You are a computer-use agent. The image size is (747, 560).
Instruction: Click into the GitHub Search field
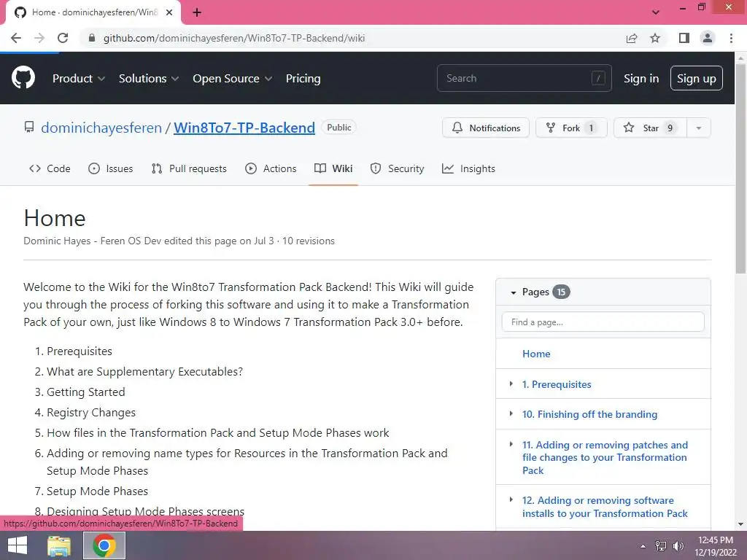coord(524,78)
